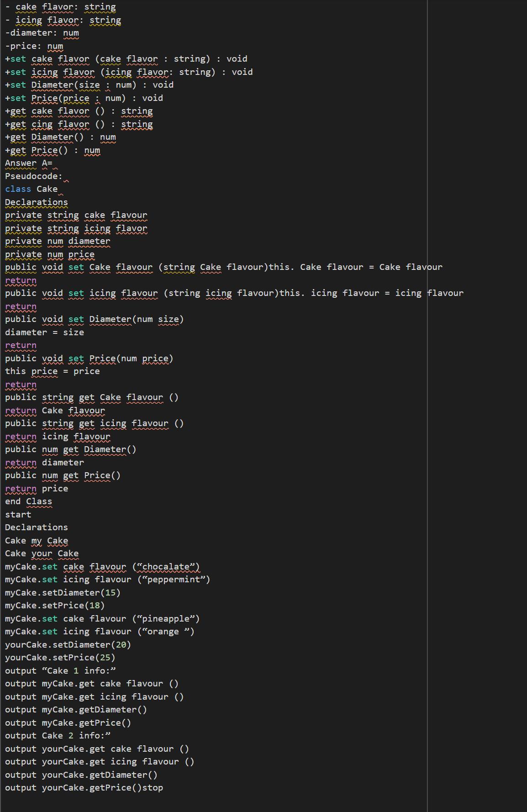Click 'private string cake flavour'

click(x=76, y=215)
